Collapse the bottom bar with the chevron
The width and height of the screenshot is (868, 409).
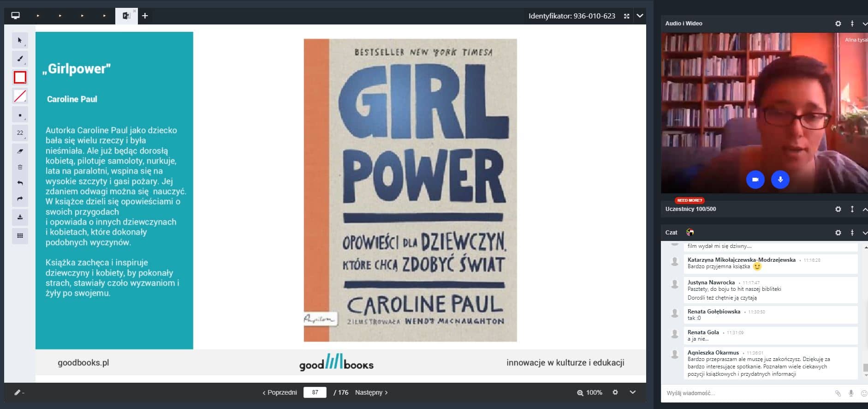(x=633, y=392)
